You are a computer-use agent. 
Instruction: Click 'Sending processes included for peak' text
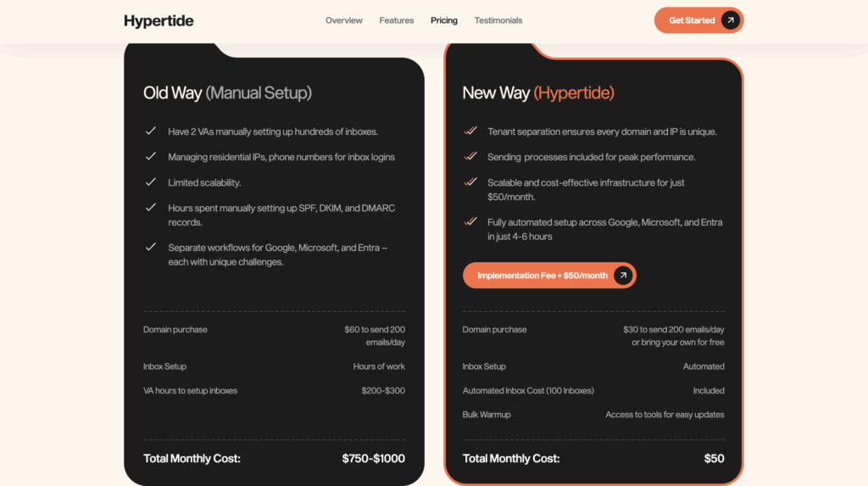[x=591, y=157]
